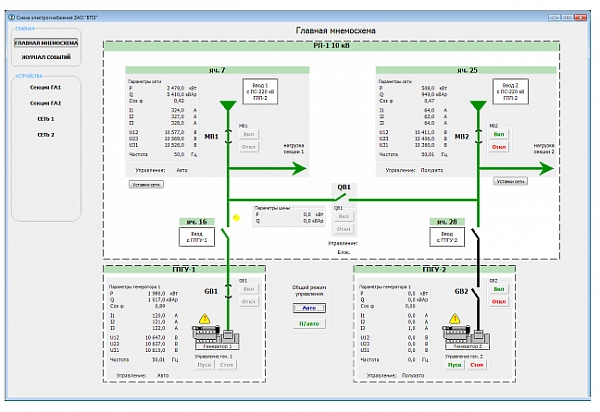Switch MB2 off with red Откл
The width and height of the screenshot is (600, 412).
(499, 146)
